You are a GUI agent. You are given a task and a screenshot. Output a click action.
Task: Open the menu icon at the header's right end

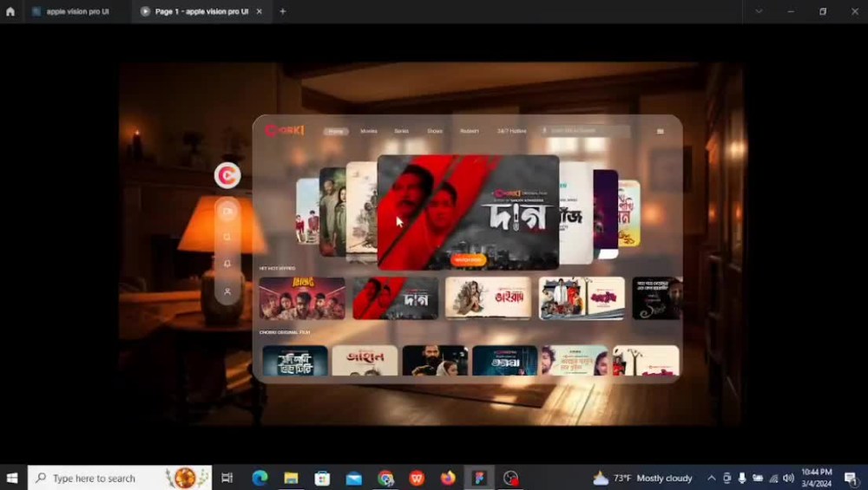point(660,131)
